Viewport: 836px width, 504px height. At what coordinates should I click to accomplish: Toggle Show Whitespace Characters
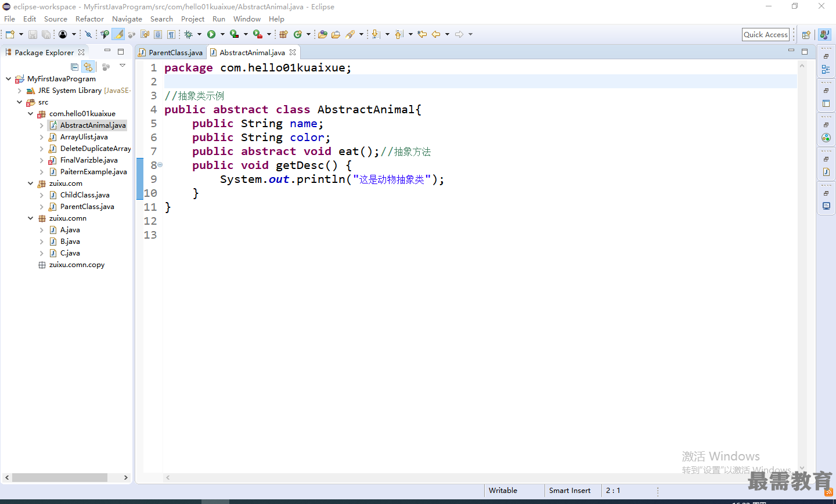point(171,34)
